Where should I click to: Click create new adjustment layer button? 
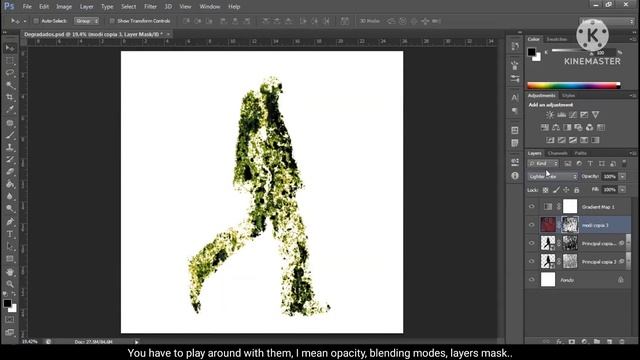point(584,342)
